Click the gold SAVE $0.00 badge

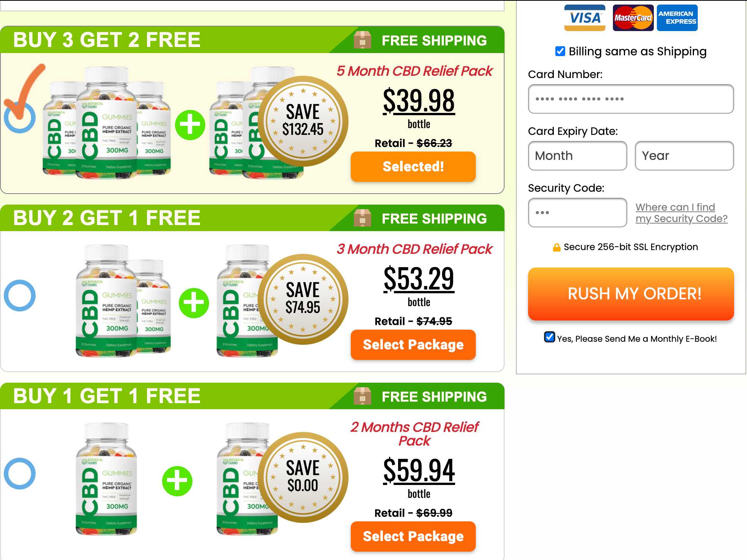coord(303,477)
